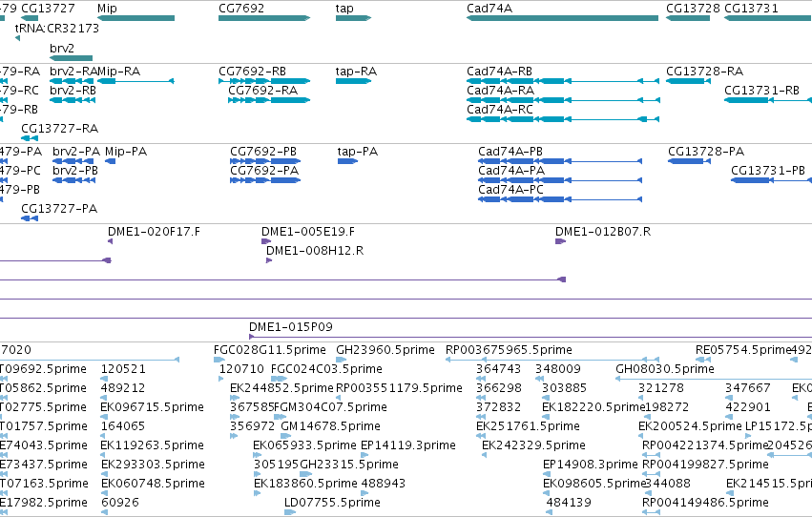This screenshot has height=517, width=812.
Task: Select the Mip-RA transcript
Action: (x=135, y=81)
